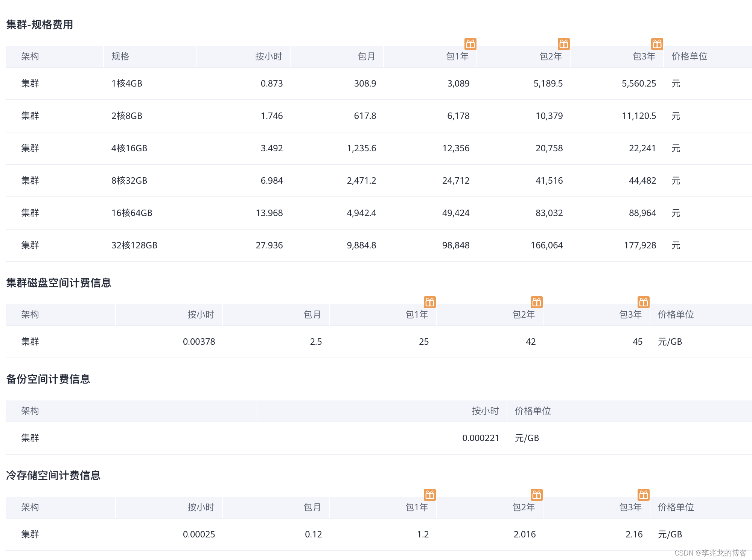Click the 0.000221 backup hourly price
Screen dimensions: 752x560
(x=481, y=438)
